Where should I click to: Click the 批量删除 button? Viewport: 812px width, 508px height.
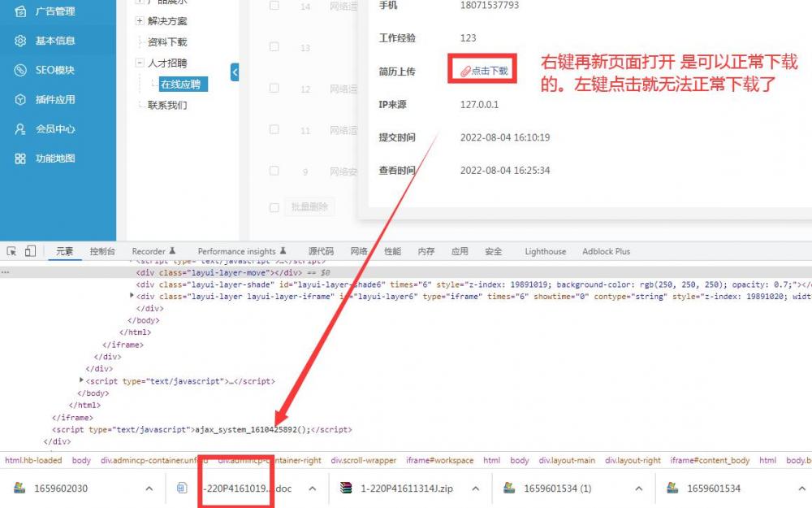click(x=309, y=206)
